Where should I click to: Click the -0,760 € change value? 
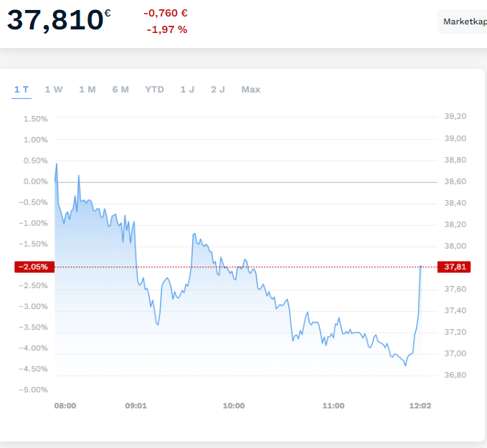pos(166,13)
